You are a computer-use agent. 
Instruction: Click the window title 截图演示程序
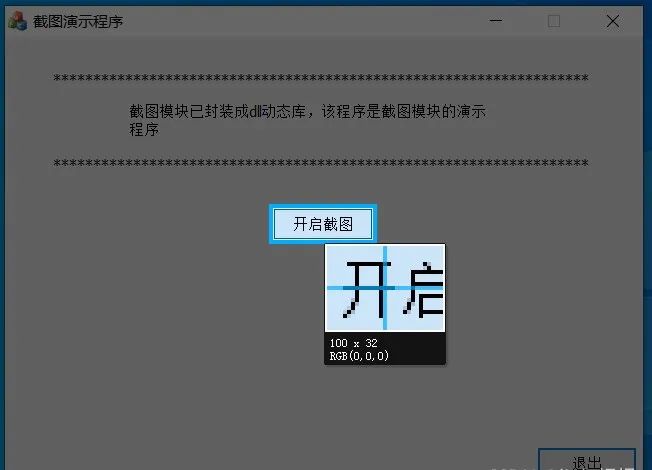[x=78, y=22]
